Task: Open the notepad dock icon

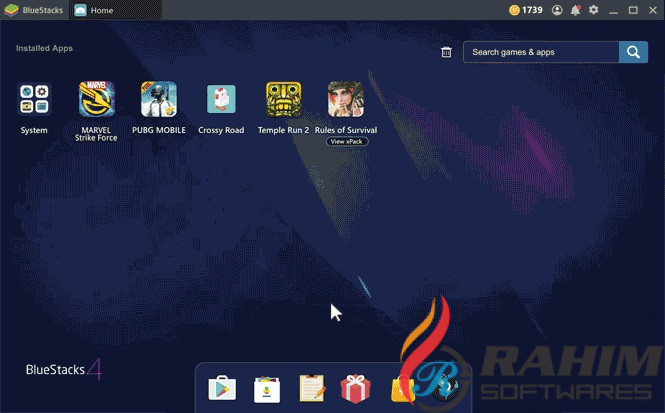Action: pos(312,388)
